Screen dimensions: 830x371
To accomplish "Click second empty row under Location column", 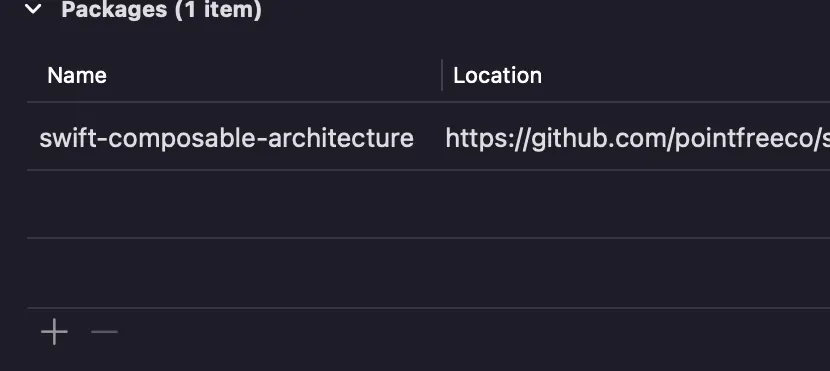I will pyautogui.click(x=636, y=273).
